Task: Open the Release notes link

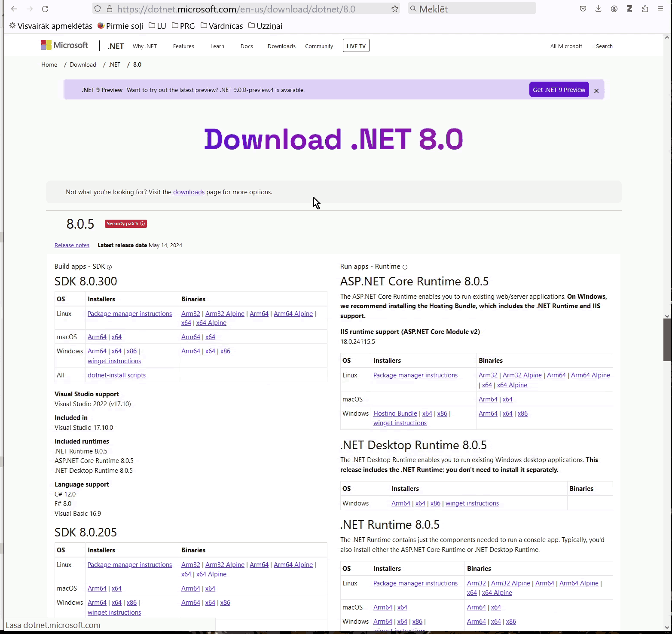Action: [x=72, y=245]
